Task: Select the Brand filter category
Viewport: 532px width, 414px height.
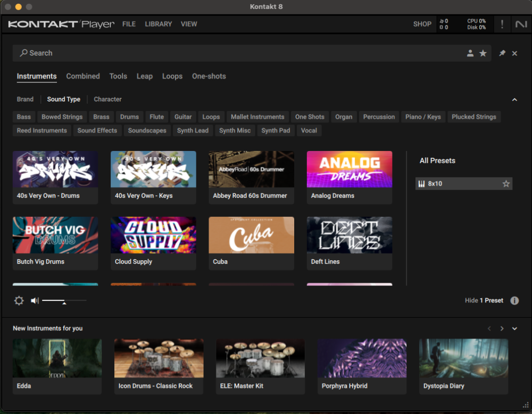Action: (25, 99)
